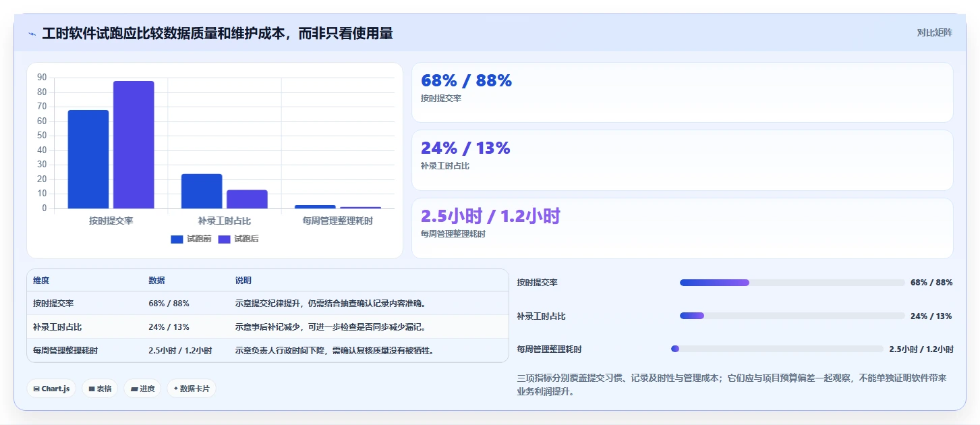Click the 24% / 13% progress value
The width and height of the screenshot is (980, 425).
tap(931, 316)
